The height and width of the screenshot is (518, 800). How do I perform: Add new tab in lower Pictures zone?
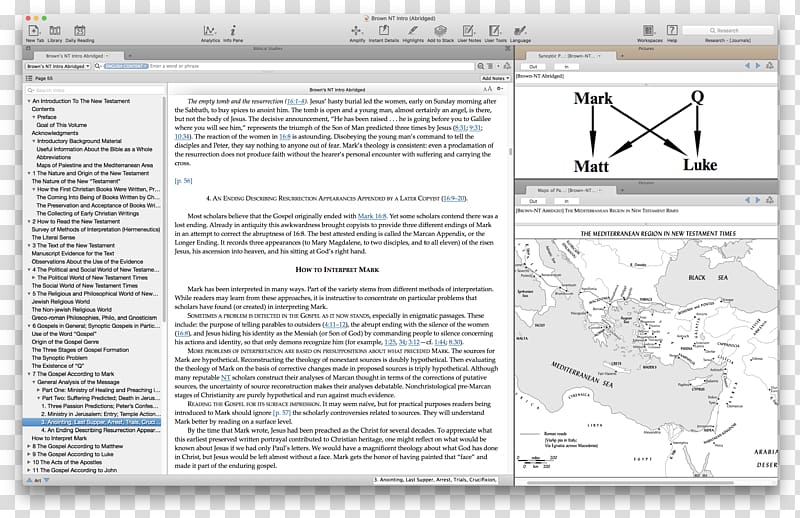622,190
